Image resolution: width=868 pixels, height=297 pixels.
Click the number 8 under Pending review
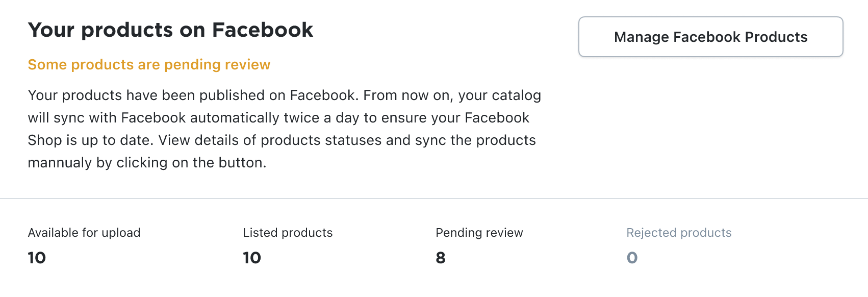point(440,258)
